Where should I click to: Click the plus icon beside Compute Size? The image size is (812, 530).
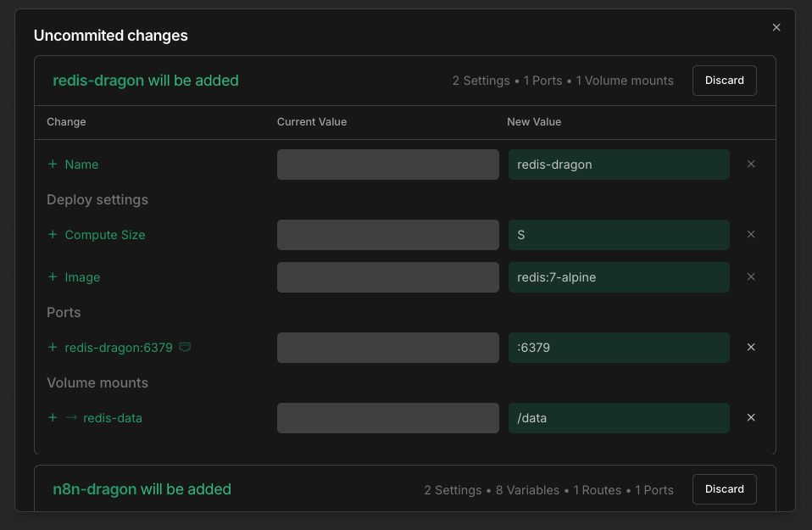[52, 234]
